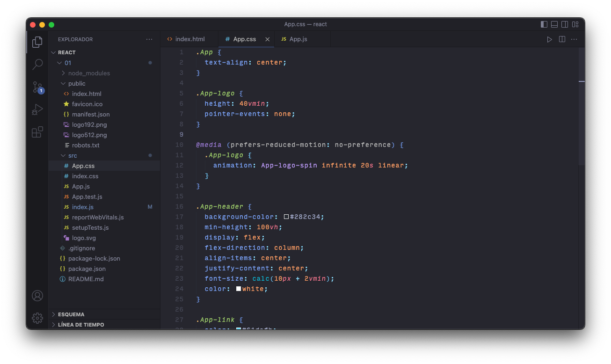Open setupTests.js file
Viewport: 611px width, 364px height.
pos(104,227)
